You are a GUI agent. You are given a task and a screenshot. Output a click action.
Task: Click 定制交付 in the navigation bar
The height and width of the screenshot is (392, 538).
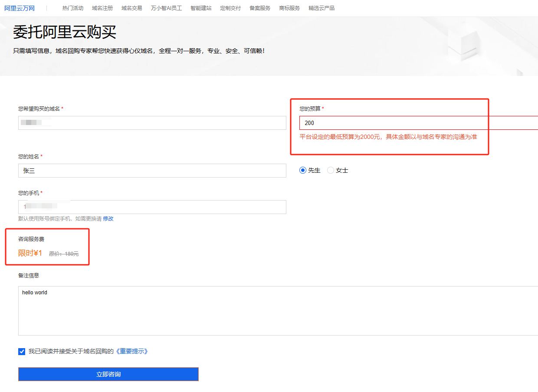[230, 8]
